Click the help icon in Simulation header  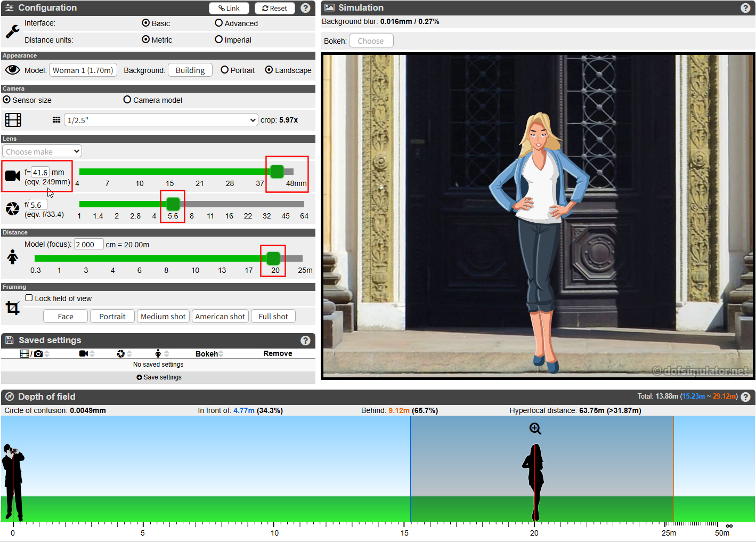pos(745,8)
